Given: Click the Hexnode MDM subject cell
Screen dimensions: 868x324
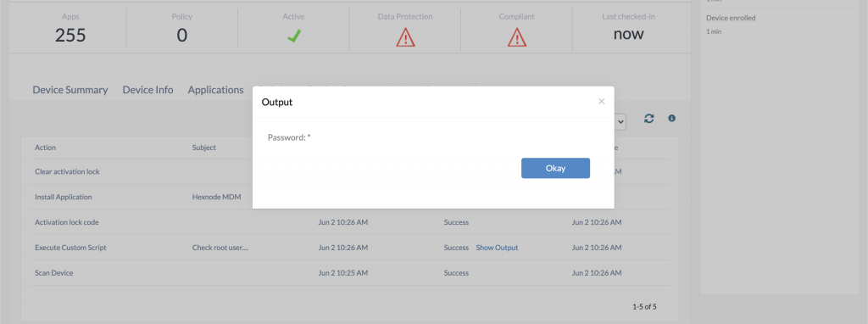Looking at the screenshot, I should tap(216, 197).
